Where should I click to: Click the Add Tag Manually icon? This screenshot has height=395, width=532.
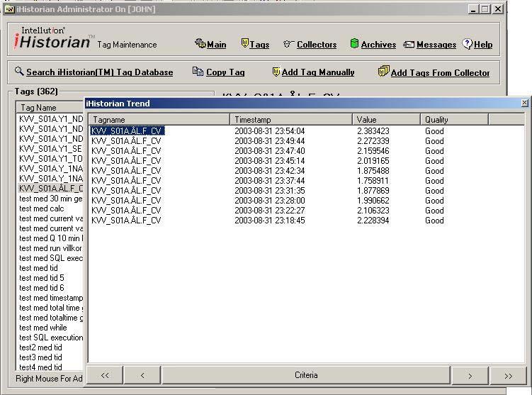(x=276, y=72)
